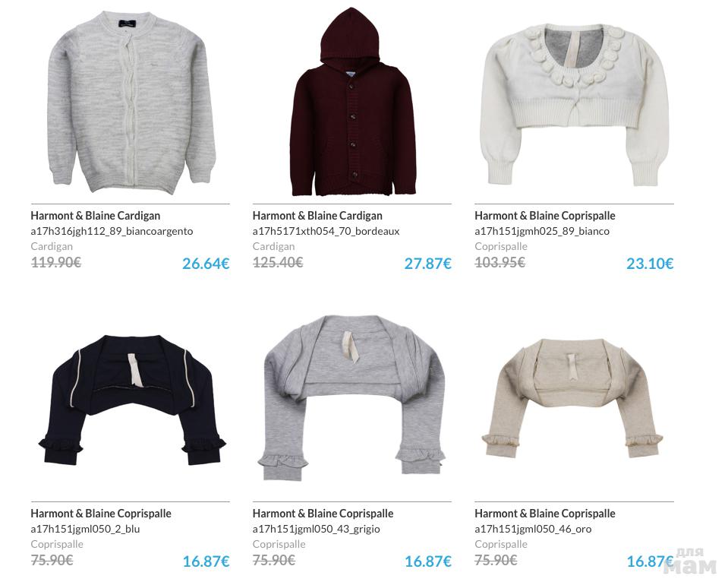
Task: Click Harmont & Blaine title for oro coprispalle
Action: coord(544,514)
